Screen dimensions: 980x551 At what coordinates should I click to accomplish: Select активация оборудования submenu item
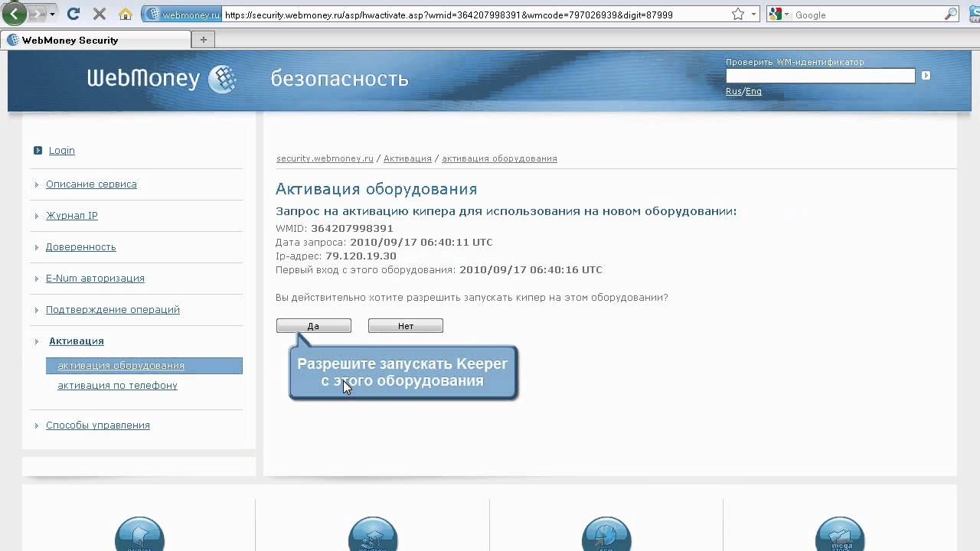pyautogui.click(x=144, y=366)
